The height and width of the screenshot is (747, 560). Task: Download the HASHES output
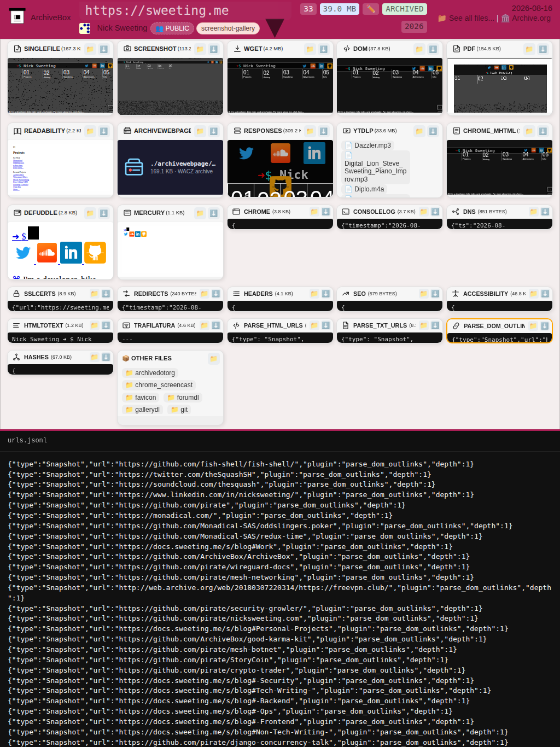point(106,357)
